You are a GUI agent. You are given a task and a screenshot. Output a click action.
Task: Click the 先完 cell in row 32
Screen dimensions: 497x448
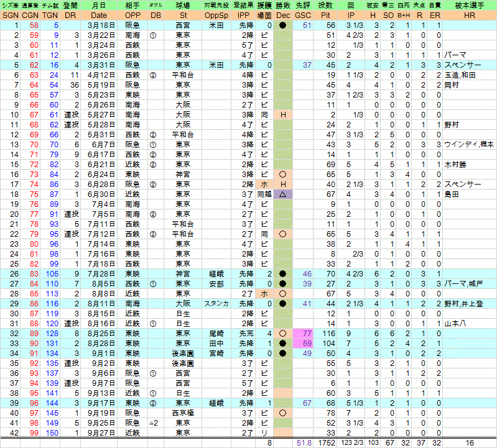pyautogui.click(x=246, y=334)
